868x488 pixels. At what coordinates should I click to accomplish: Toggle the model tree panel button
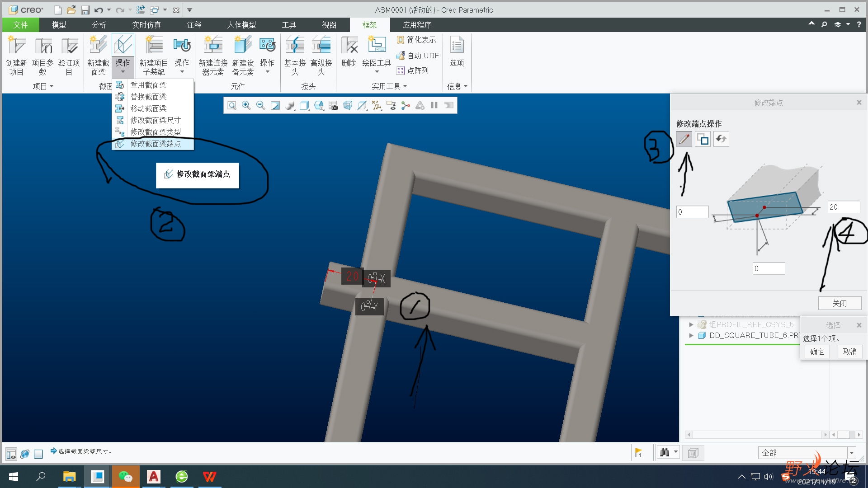[x=11, y=454]
